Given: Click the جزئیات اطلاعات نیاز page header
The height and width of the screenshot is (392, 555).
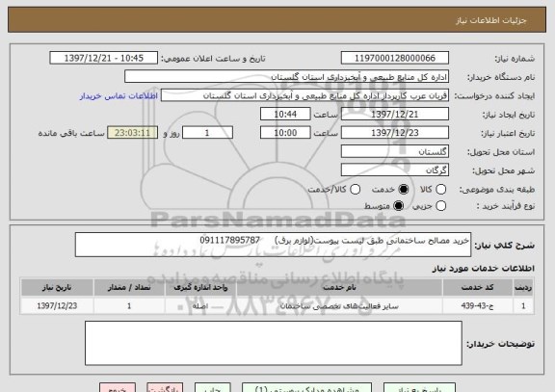Looking at the screenshot, I should pos(491,20).
